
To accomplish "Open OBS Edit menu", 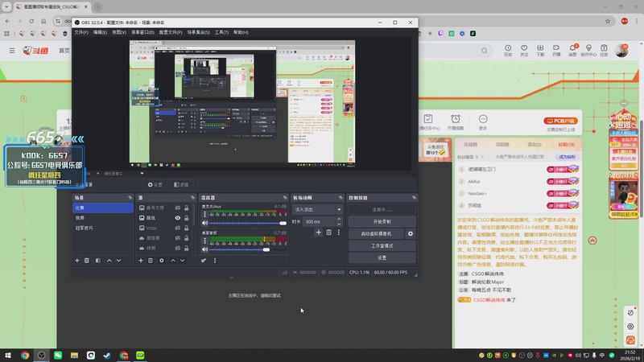I will coord(100,32).
